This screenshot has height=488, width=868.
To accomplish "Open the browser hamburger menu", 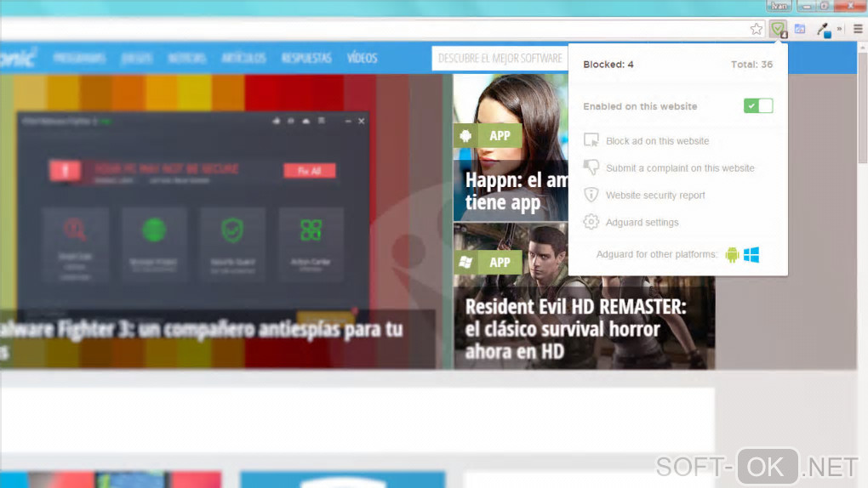I will [x=858, y=29].
